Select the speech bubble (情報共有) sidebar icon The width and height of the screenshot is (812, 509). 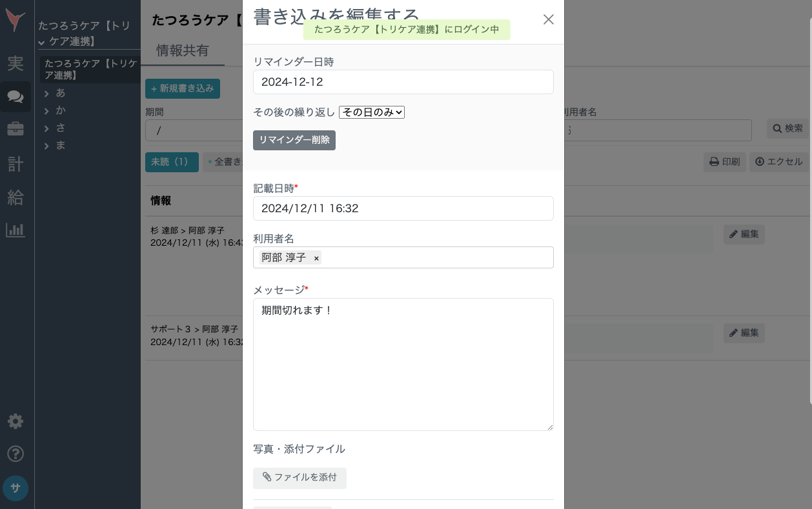[x=15, y=97]
